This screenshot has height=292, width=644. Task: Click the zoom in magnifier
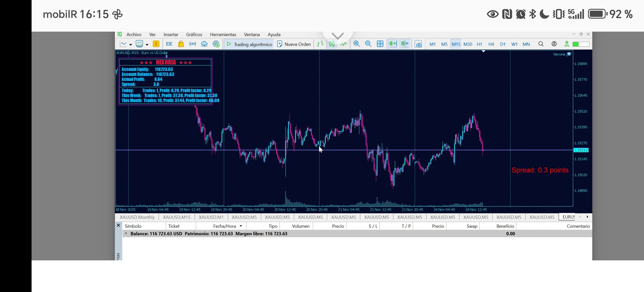(356, 44)
